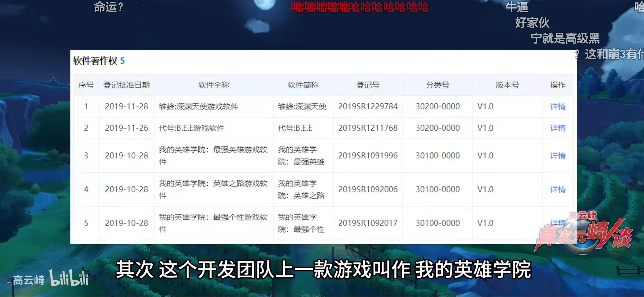The height and width of the screenshot is (297, 644).
Task: Click serial number 4 cell
Action: point(86,189)
